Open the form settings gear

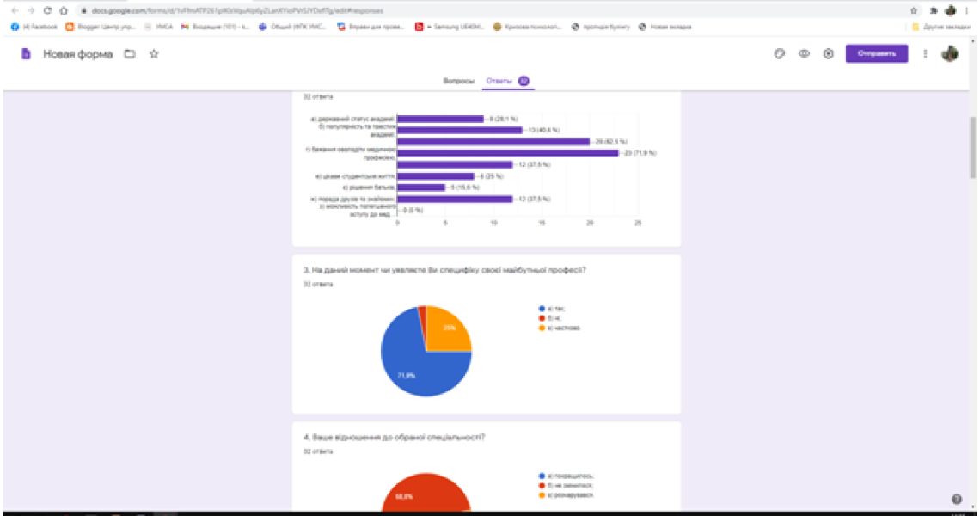(x=828, y=54)
